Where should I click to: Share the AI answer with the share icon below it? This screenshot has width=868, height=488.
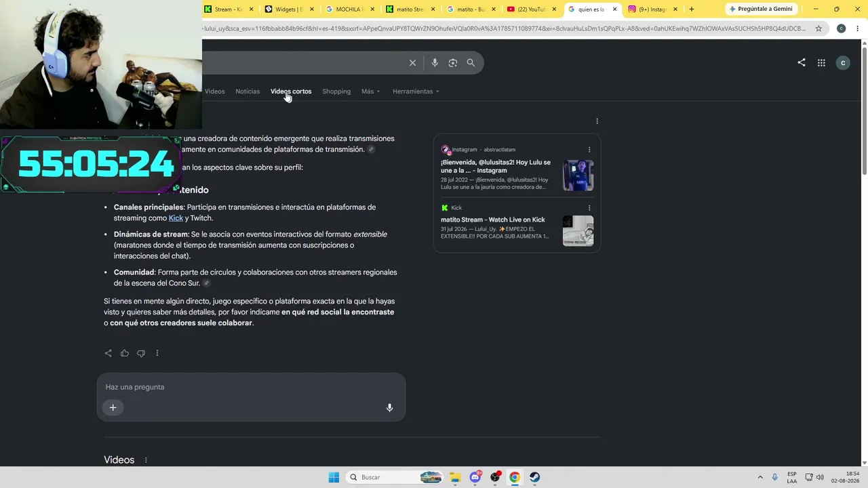coord(108,353)
